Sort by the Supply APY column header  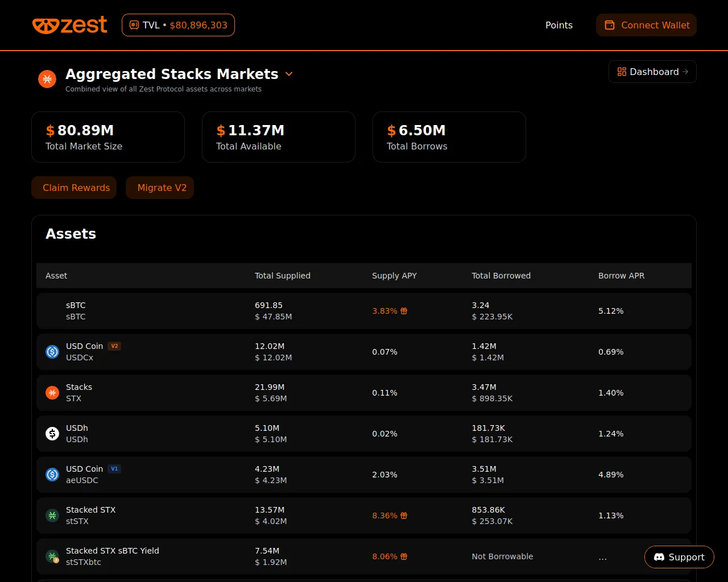pos(394,276)
